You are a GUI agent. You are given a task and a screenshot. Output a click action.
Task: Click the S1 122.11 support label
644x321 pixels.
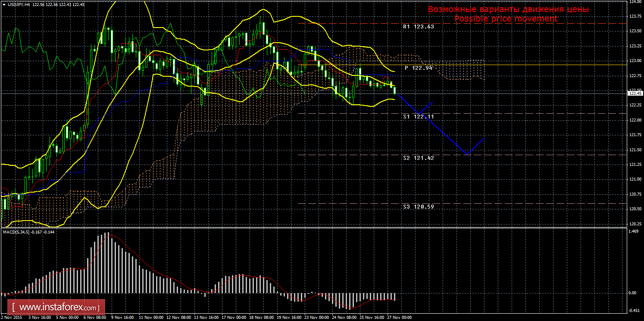click(418, 117)
